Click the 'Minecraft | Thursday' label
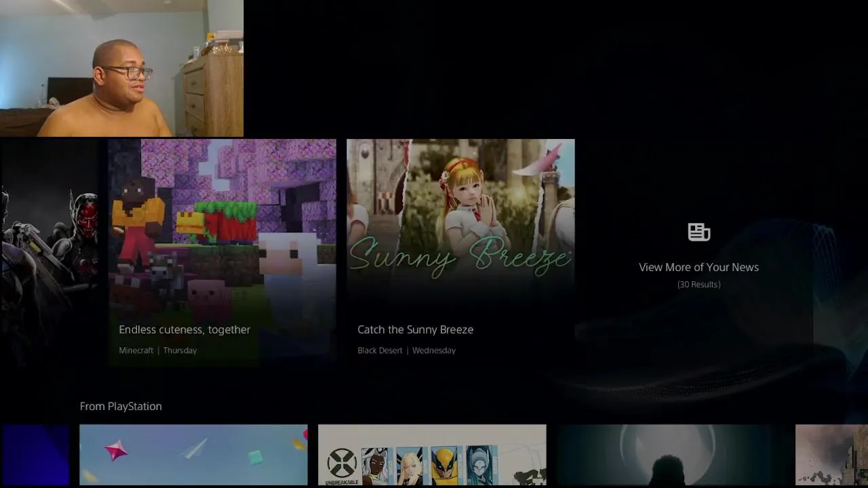The width and height of the screenshot is (868, 488). [x=157, y=350]
